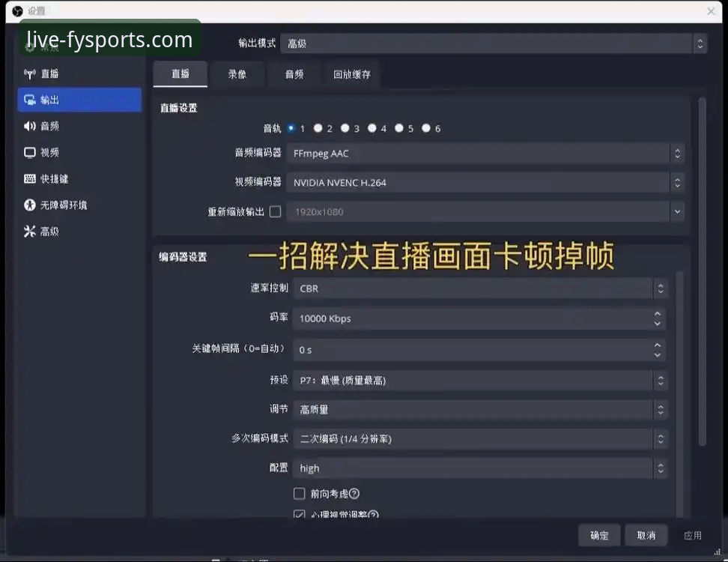Click the 编码器设置 section heading
The image size is (728, 562).
tap(183, 257)
